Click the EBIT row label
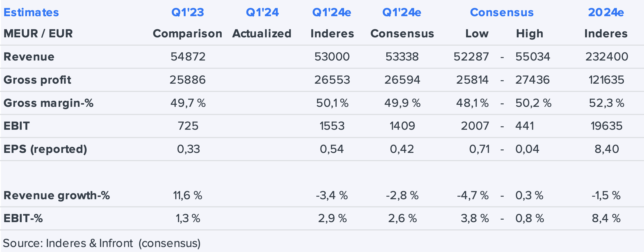The width and height of the screenshot is (644, 252). 17,126
